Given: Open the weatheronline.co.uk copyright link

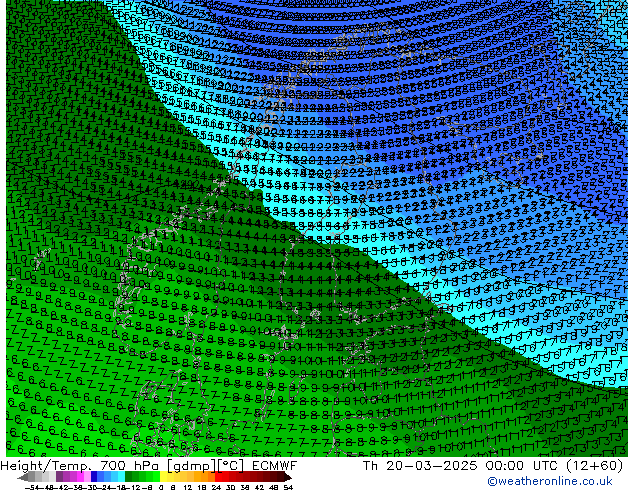Looking at the screenshot, I should [x=549, y=481].
